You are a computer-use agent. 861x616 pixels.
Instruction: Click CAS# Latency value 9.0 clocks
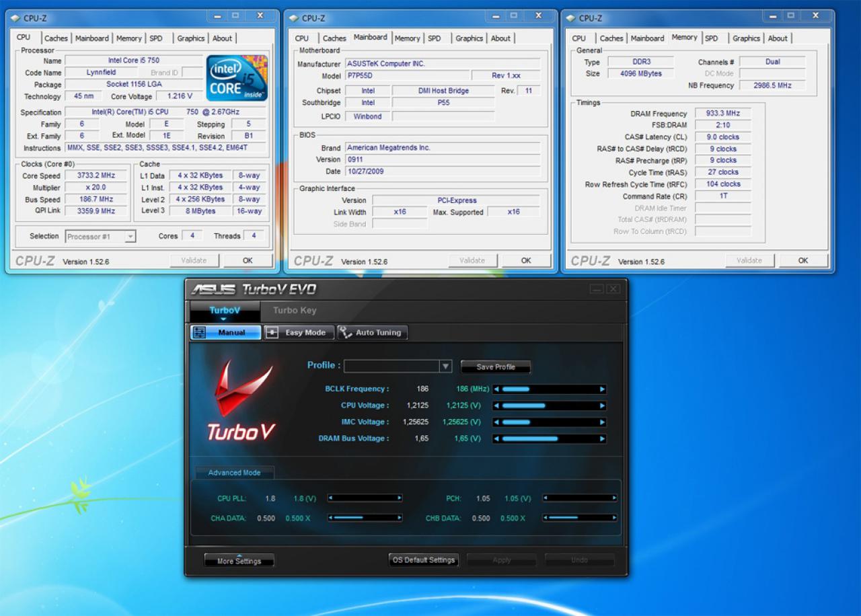tap(723, 137)
